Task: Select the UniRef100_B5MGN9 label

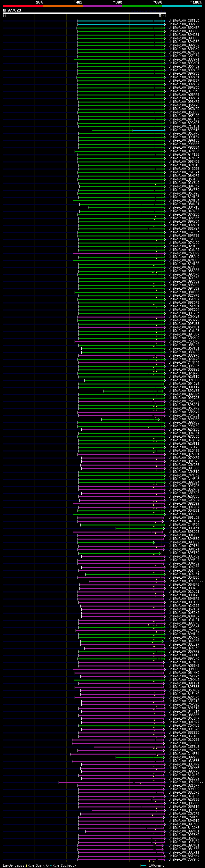Action: pos(184,49)
